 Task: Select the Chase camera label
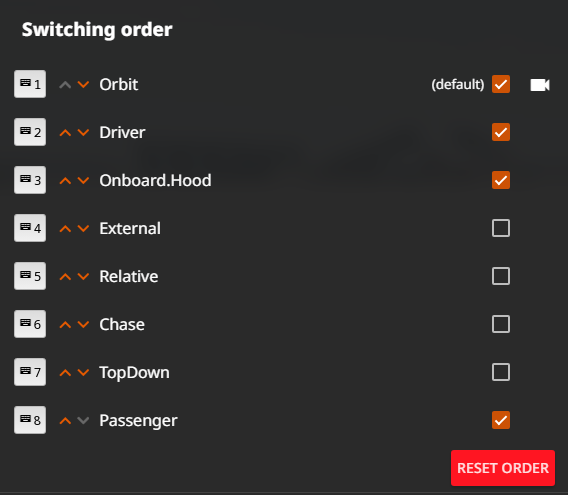point(122,324)
